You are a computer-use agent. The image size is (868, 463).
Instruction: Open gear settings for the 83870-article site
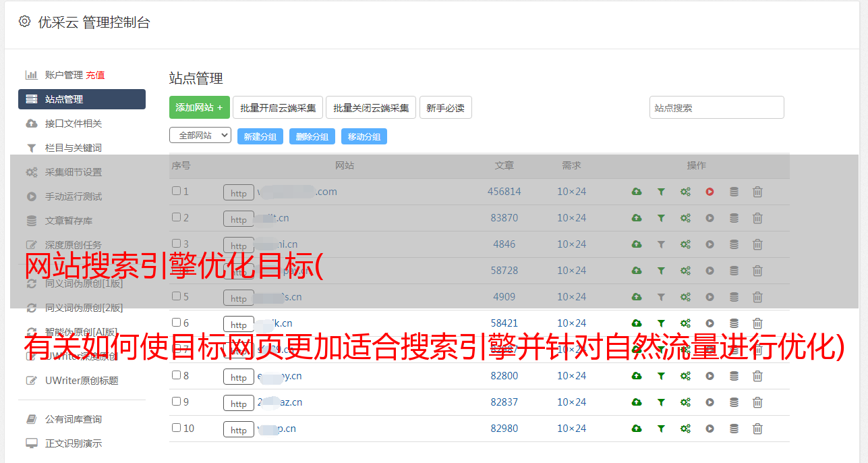coord(685,218)
